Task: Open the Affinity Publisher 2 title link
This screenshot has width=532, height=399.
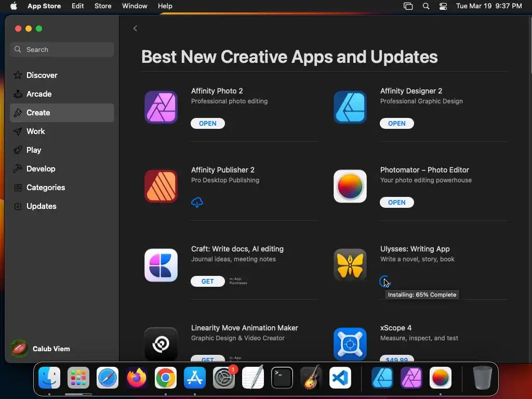Action: (x=222, y=170)
